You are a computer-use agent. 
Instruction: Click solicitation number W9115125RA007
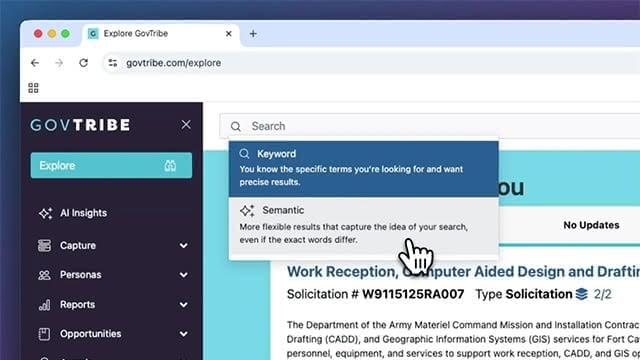coord(413,294)
